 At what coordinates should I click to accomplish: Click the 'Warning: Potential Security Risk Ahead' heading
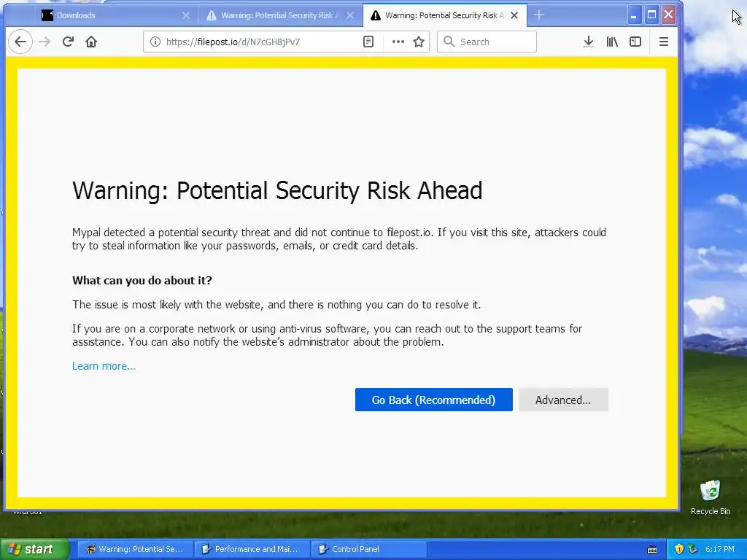coord(277,190)
